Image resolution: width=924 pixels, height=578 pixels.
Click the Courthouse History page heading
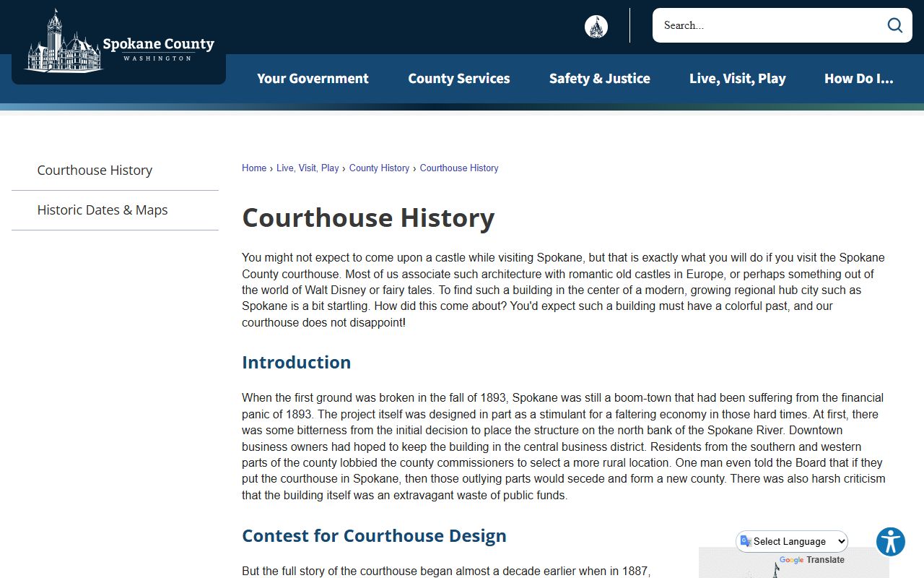tap(368, 217)
